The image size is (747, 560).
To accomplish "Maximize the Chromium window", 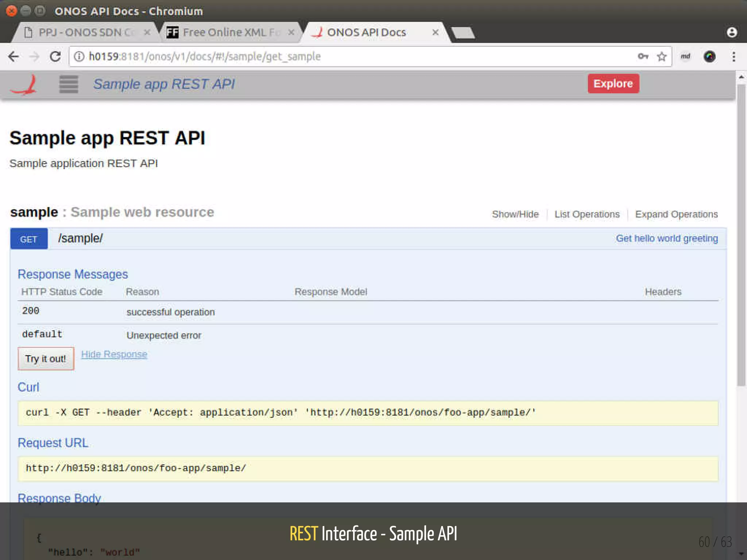I will tap(40, 11).
